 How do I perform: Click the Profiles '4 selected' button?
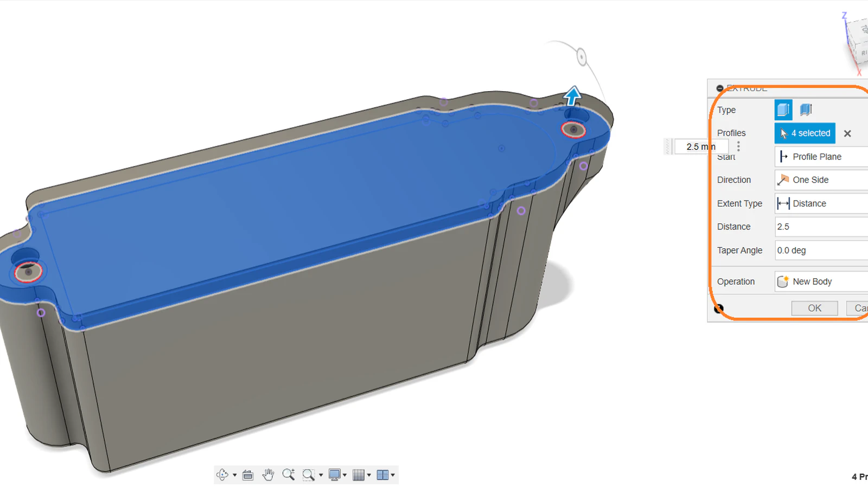(x=805, y=133)
